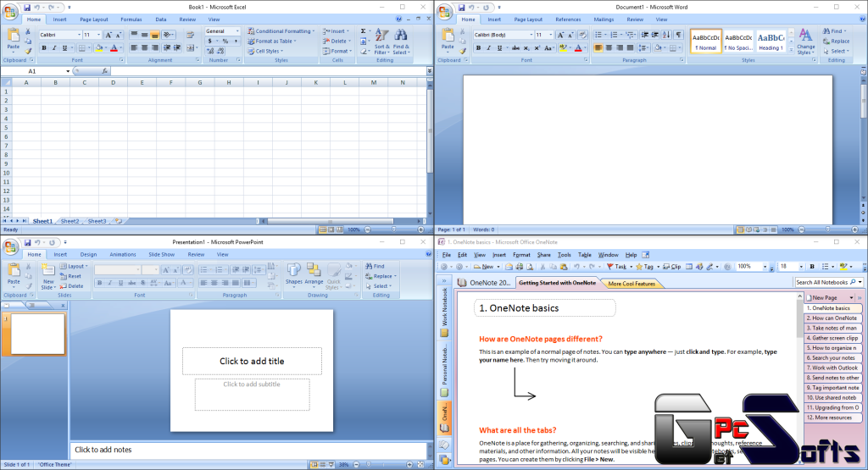Screen dimensions: 868x470
Task: Select slide 1 thumbnail in PowerPoint
Action: click(x=37, y=334)
